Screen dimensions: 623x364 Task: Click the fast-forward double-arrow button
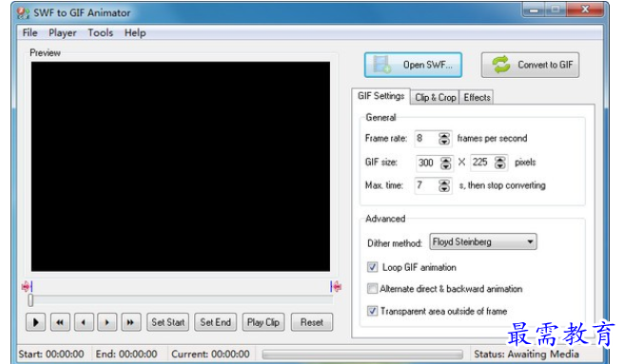[x=130, y=322]
